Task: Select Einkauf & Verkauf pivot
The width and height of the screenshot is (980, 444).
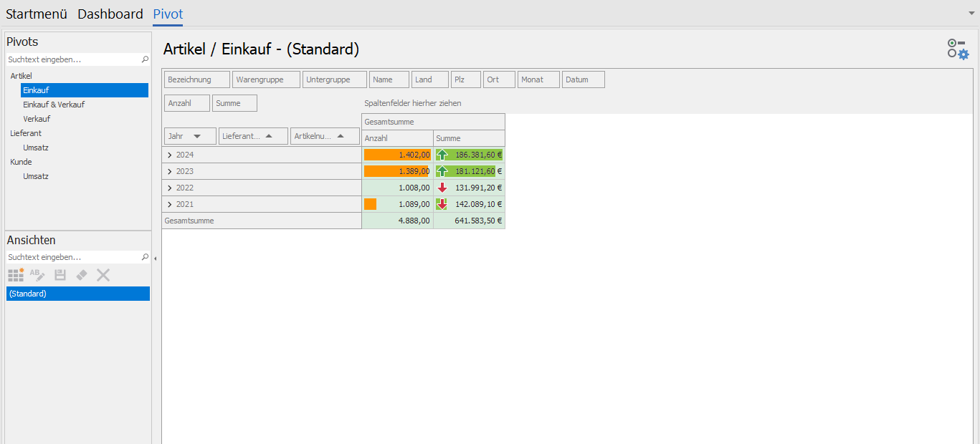Action: [54, 105]
